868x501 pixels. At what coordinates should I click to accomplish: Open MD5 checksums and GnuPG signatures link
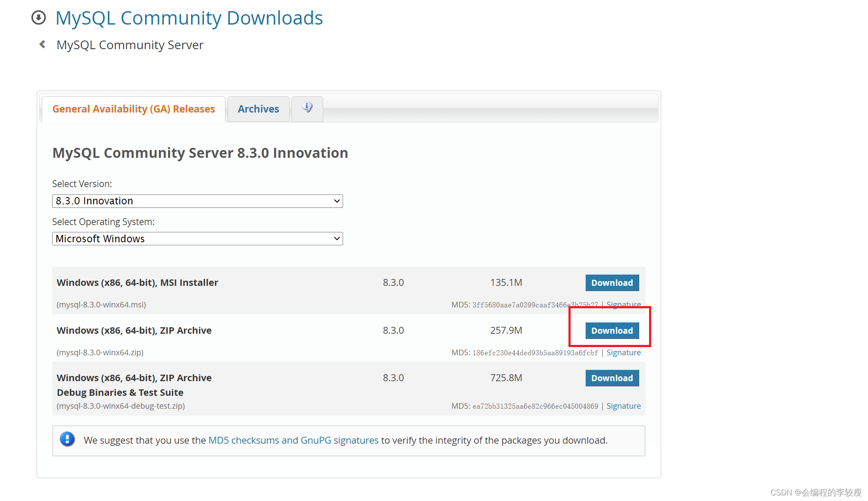coord(293,440)
